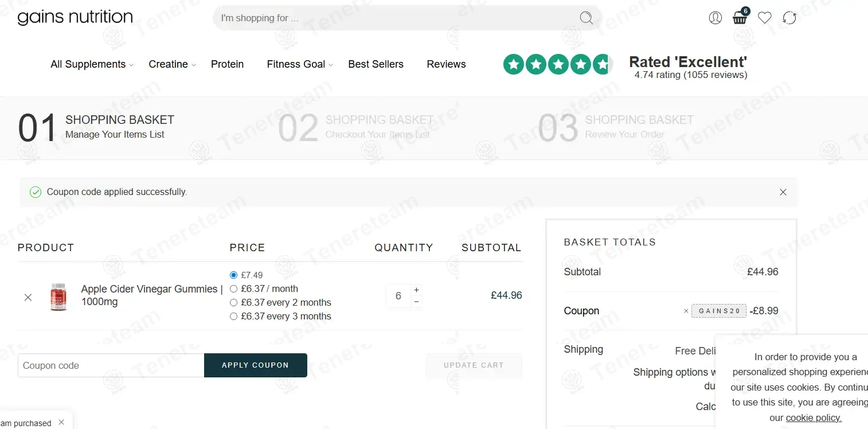Image resolution: width=868 pixels, height=429 pixels.
Task: Click step 02 Checkout Your Items List
Action: [x=355, y=127]
